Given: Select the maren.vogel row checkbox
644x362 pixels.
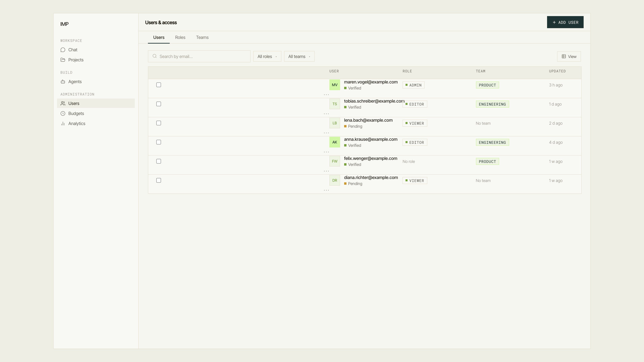Looking at the screenshot, I should [x=158, y=85].
